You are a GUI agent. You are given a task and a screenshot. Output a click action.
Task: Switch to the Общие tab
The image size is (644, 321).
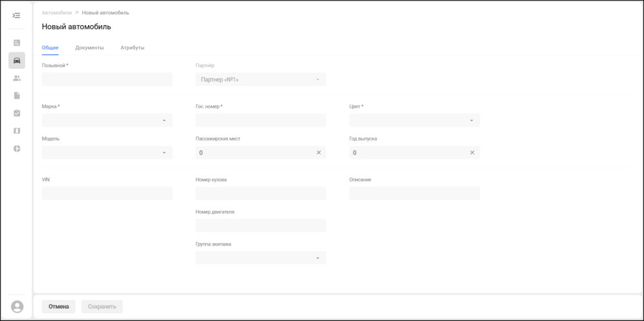click(x=50, y=48)
